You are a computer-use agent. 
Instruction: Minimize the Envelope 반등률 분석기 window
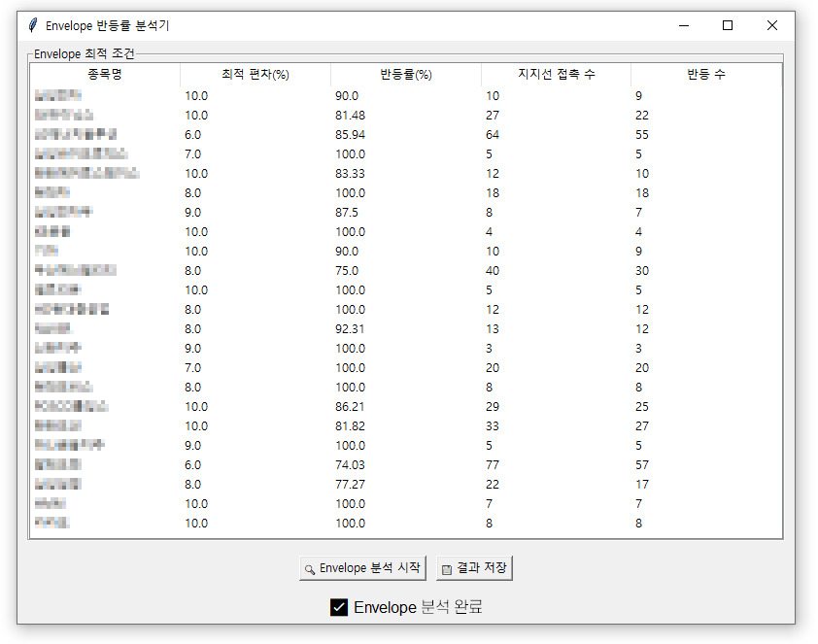pyautogui.click(x=684, y=25)
